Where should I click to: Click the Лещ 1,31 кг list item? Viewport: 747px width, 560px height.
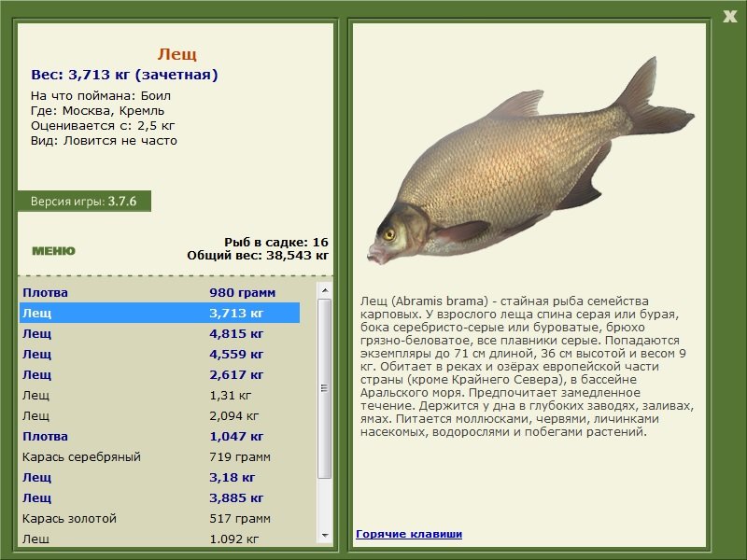[x=159, y=395]
